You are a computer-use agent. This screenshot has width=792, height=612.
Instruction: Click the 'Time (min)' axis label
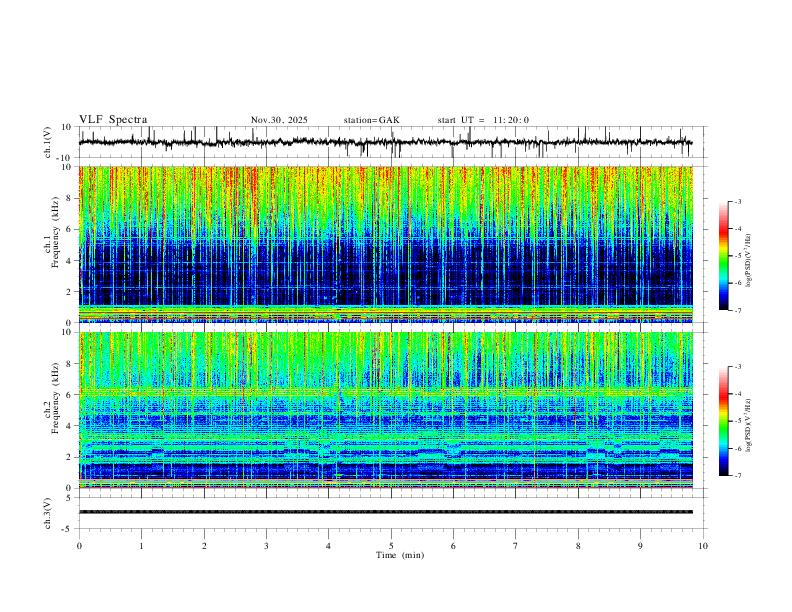400,555
